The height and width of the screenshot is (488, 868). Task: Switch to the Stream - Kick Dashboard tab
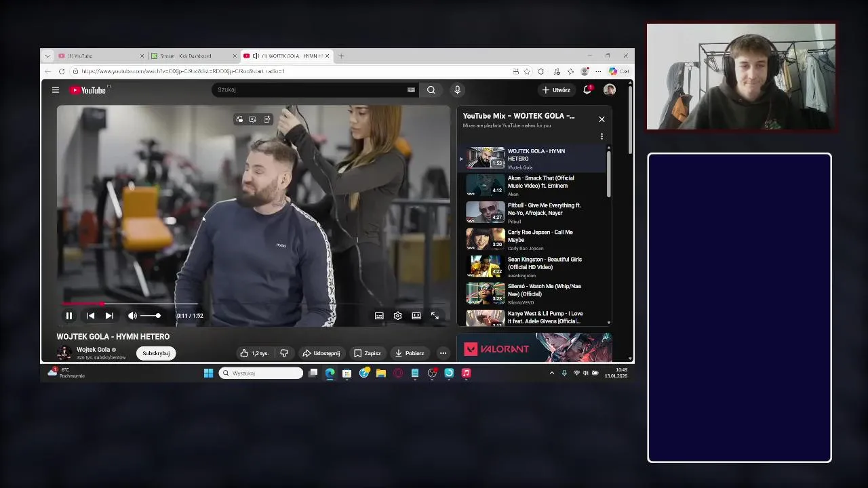coord(194,56)
